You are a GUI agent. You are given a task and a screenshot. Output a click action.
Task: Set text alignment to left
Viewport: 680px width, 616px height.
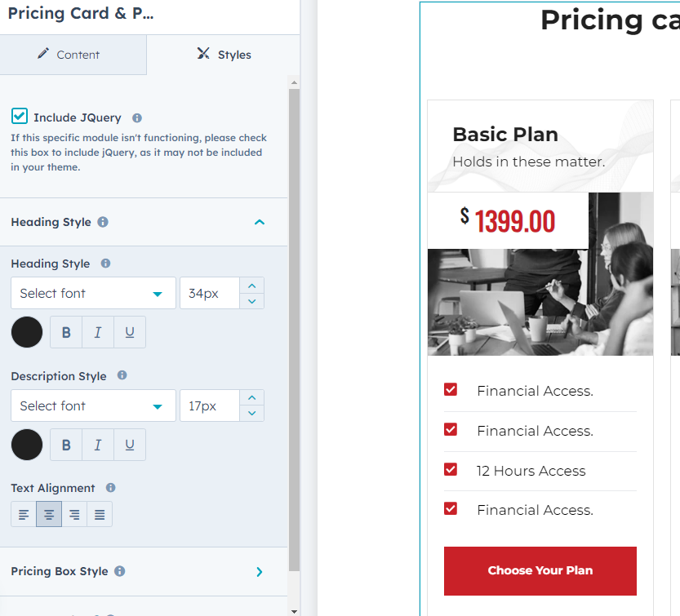(24, 514)
